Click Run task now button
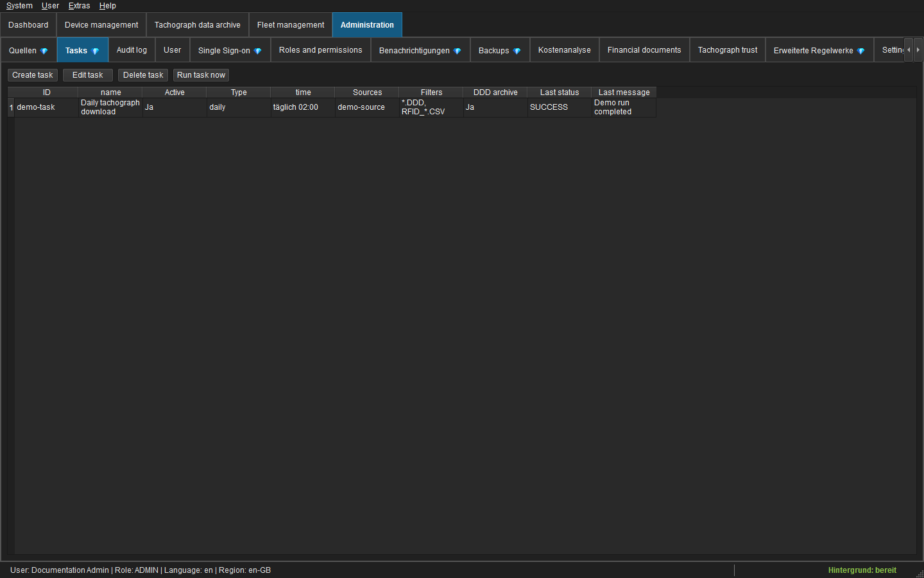Viewport: 924px width, 578px height. point(201,75)
